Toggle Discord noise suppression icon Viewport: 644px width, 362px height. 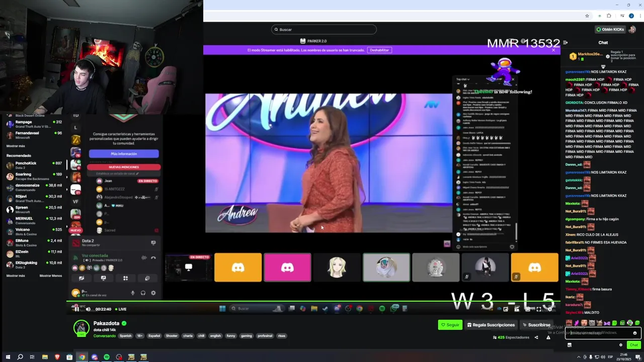[144, 258]
